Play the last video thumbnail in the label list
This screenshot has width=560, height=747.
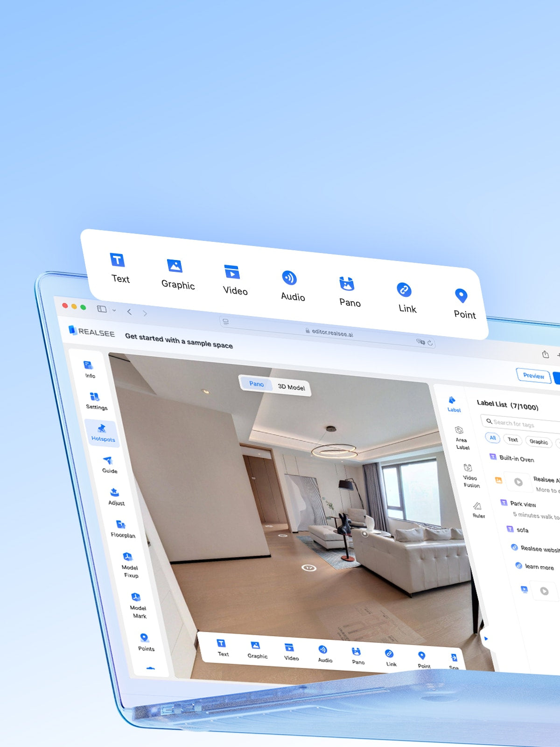tap(544, 591)
